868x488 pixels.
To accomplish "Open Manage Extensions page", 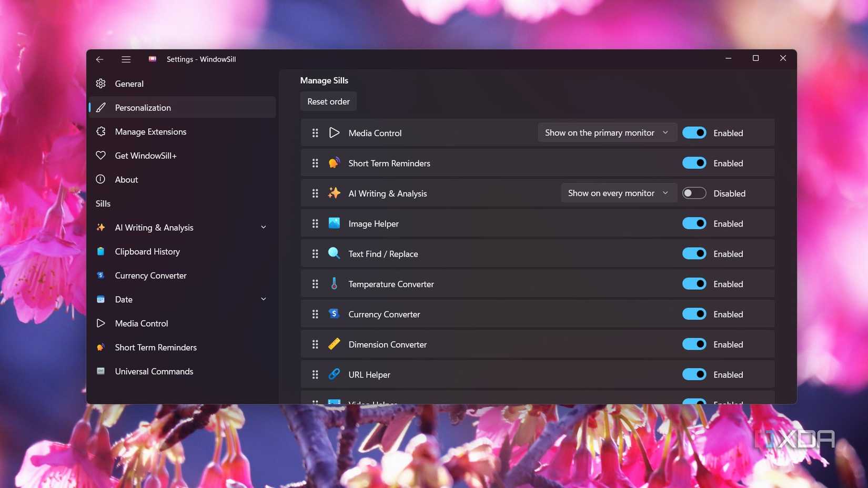I will tap(182, 131).
